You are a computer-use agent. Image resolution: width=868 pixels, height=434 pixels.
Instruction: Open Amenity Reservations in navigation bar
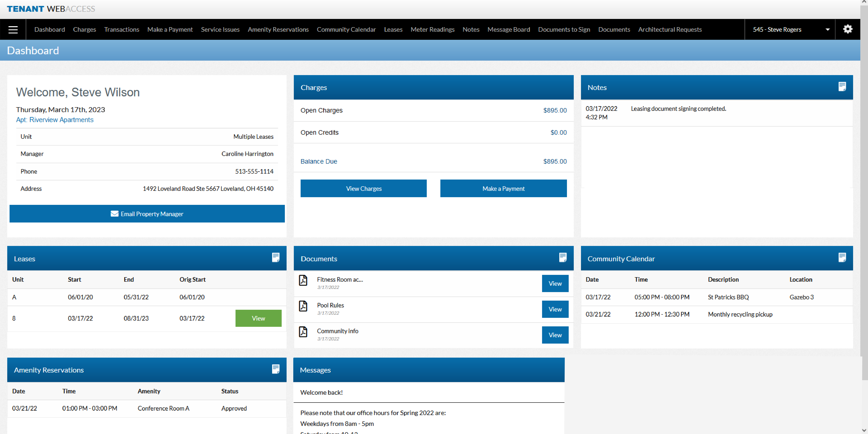click(x=278, y=29)
